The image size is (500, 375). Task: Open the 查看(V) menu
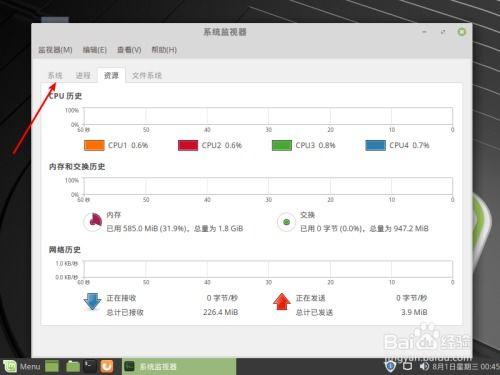[x=129, y=50]
